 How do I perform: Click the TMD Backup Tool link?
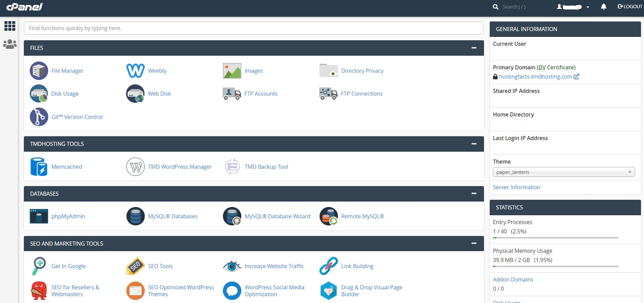(266, 167)
